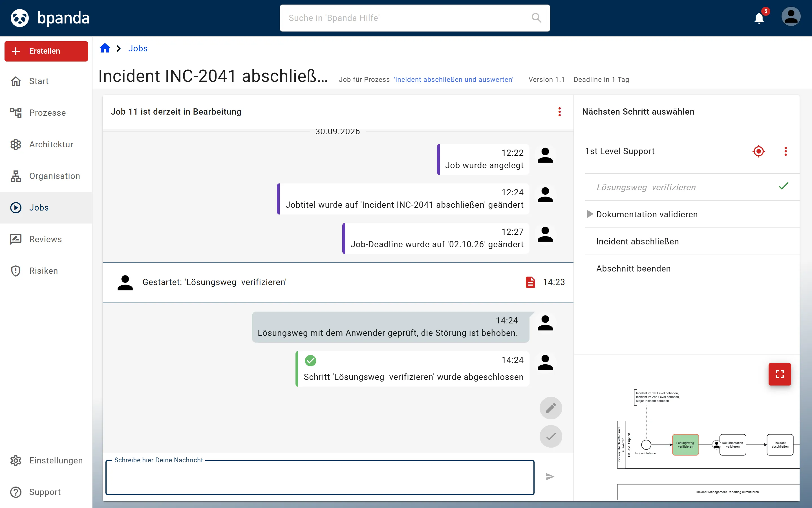Screen dimensions: 812x508
Task: Click the Dokumentation validieren diagram task
Action: [732, 444]
